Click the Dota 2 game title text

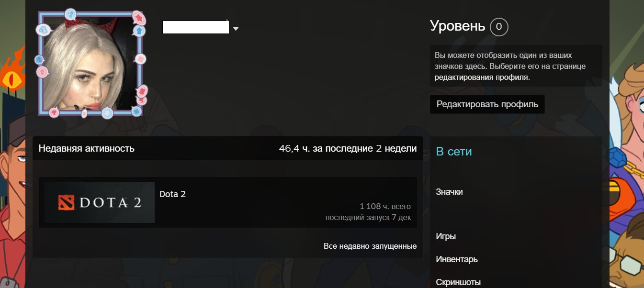click(x=172, y=194)
